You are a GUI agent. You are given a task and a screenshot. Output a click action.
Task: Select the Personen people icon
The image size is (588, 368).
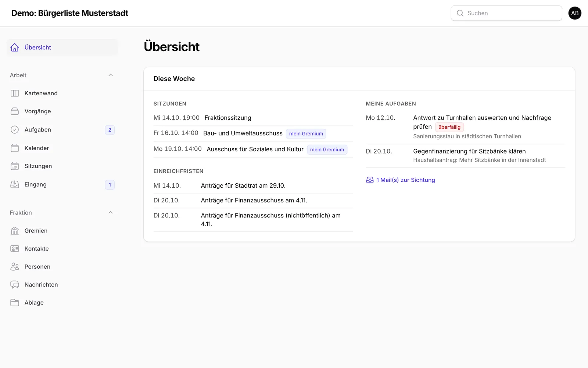(x=15, y=266)
